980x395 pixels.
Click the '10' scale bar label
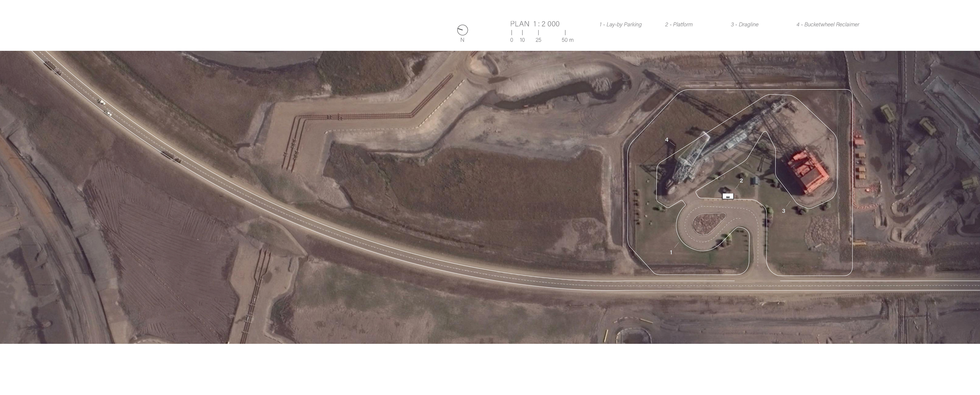click(522, 40)
